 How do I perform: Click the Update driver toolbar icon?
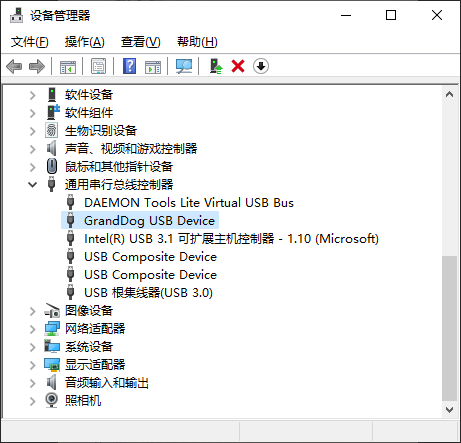click(216, 66)
